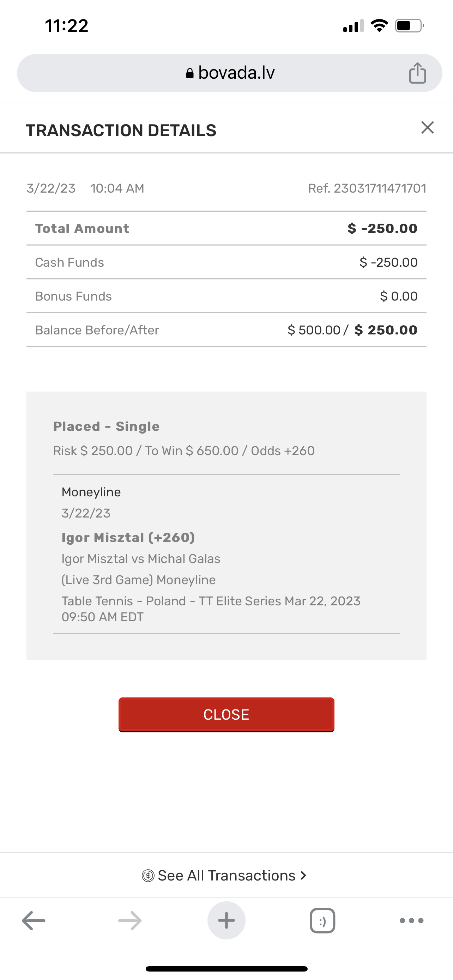
Task: Go back with the browser back arrow
Action: (x=34, y=921)
